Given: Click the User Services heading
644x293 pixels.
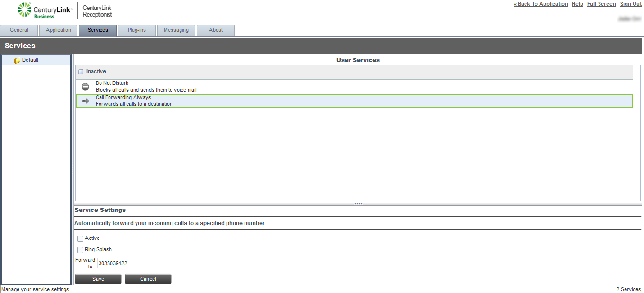Looking at the screenshot, I should (x=358, y=60).
